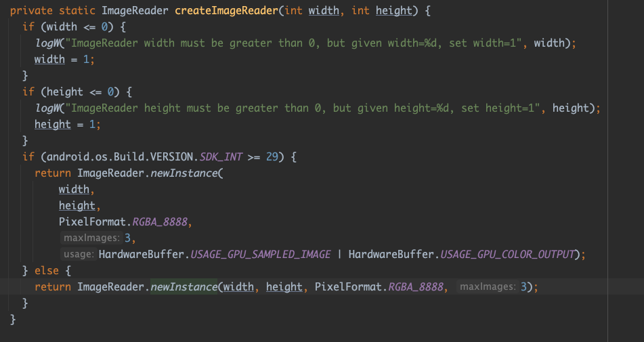Image resolution: width=644 pixels, height=342 pixels.
Task: Click newInstance after the first return
Action: (184, 173)
